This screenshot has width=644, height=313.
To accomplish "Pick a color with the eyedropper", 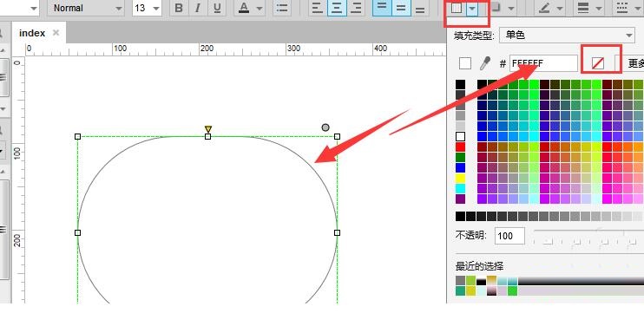I will (x=485, y=63).
